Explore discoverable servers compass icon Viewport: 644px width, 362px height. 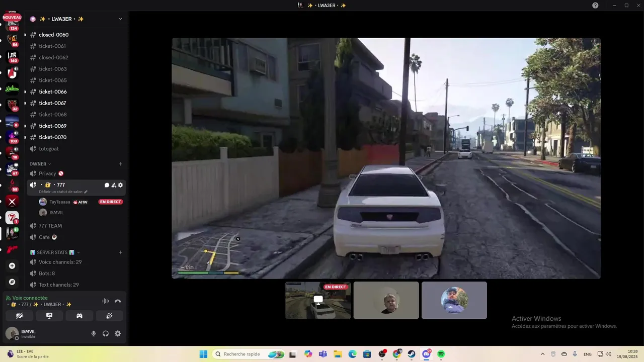(x=12, y=282)
